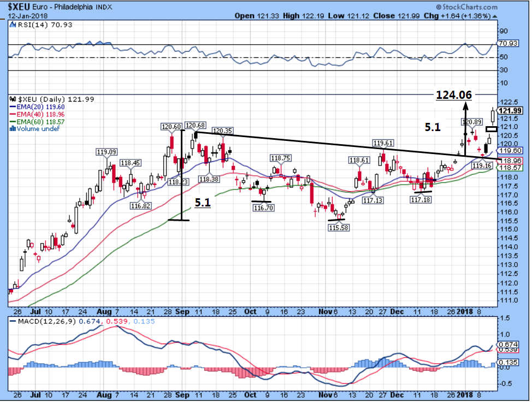This screenshot has height=402, width=532.
Task: Click the 115.58 November low label
Action: click(338, 228)
